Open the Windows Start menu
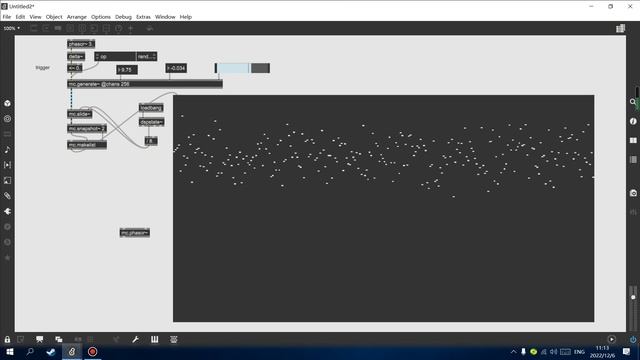Viewport: 640px width, 360px height. pyautogui.click(x=9, y=351)
